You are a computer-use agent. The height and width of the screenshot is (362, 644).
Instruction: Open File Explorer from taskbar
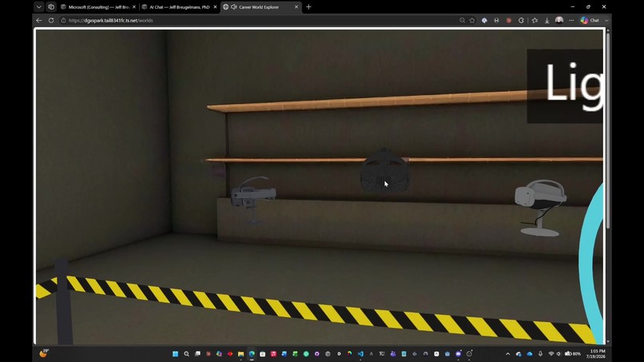[x=241, y=354]
